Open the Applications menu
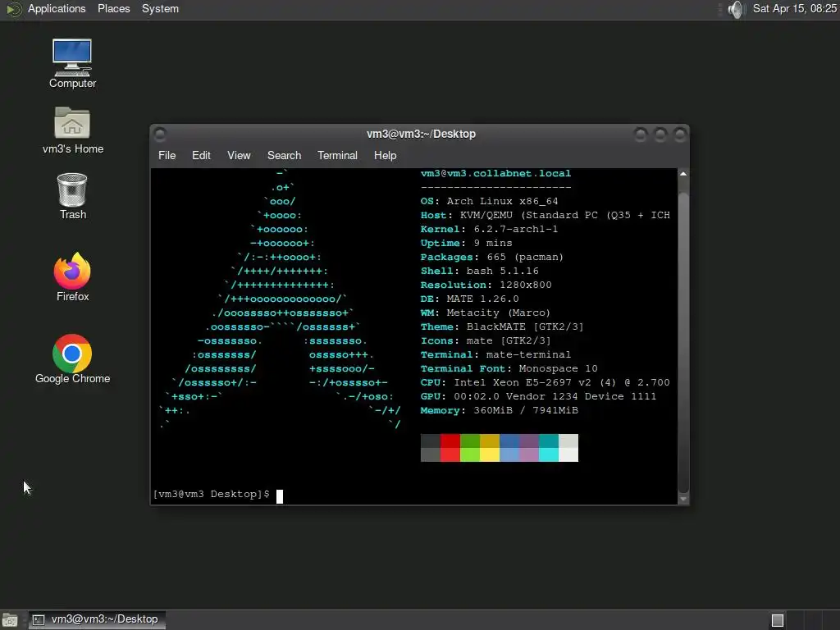Screen dimensions: 840x630 click(57, 8)
